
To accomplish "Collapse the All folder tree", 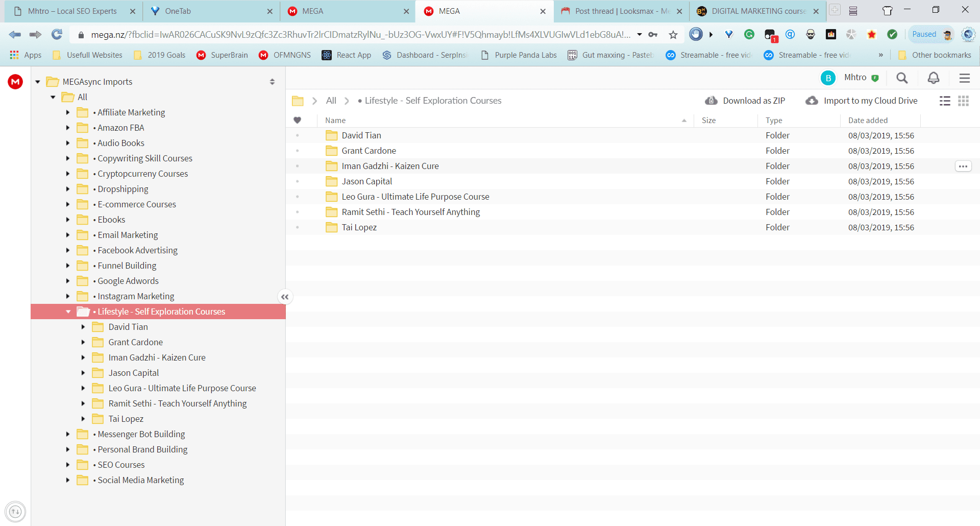I will click(53, 97).
